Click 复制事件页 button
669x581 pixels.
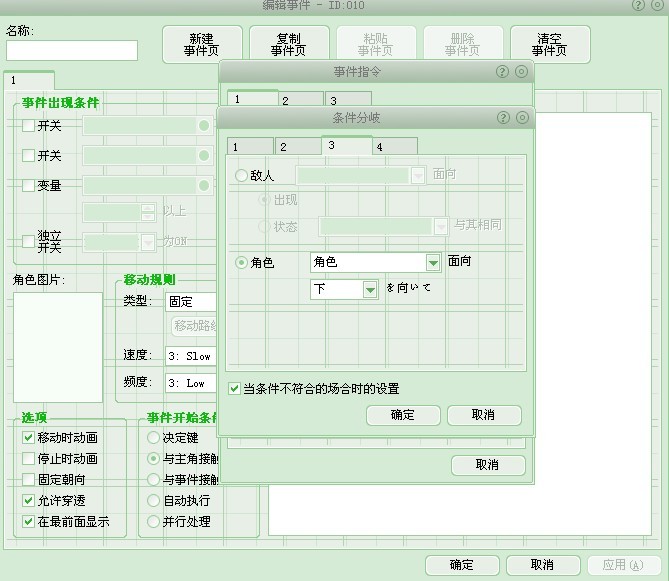click(289, 44)
